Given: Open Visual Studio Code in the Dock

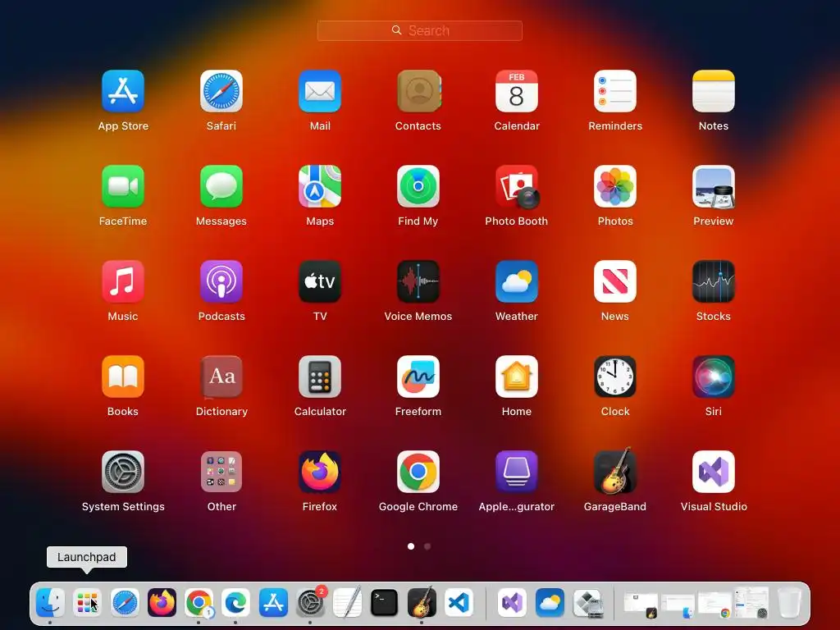Looking at the screenshot, I should click(x=459, y=602).
